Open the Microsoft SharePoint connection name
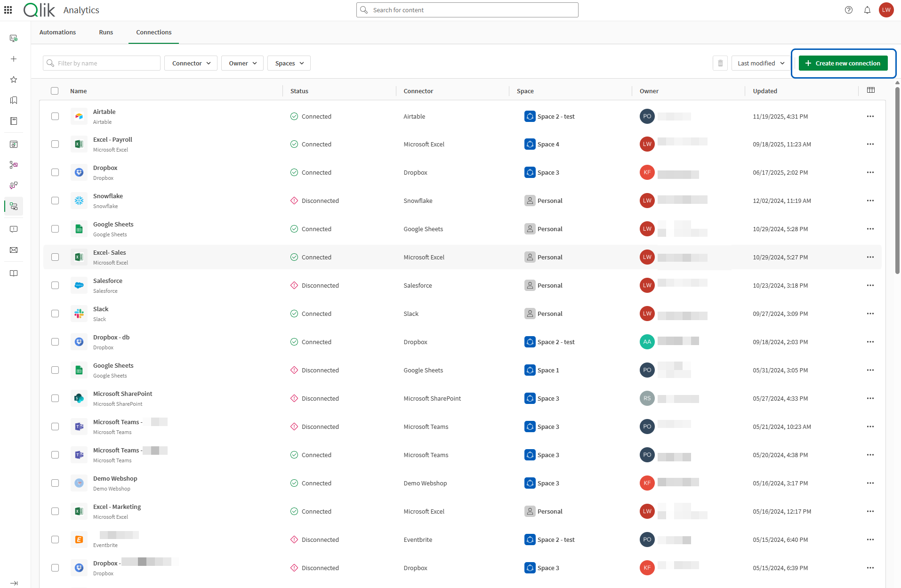Image resolution: width=901 pixels, height=588 pixels. coord(123,394)
